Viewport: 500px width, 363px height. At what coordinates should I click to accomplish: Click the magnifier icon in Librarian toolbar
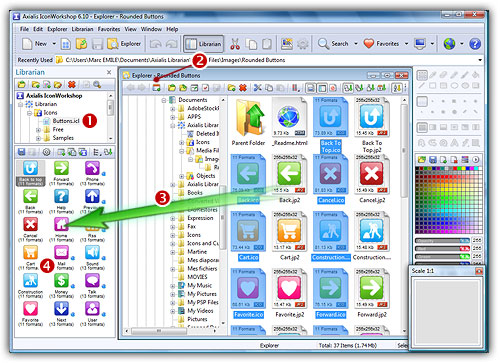[x=97, y=84]
